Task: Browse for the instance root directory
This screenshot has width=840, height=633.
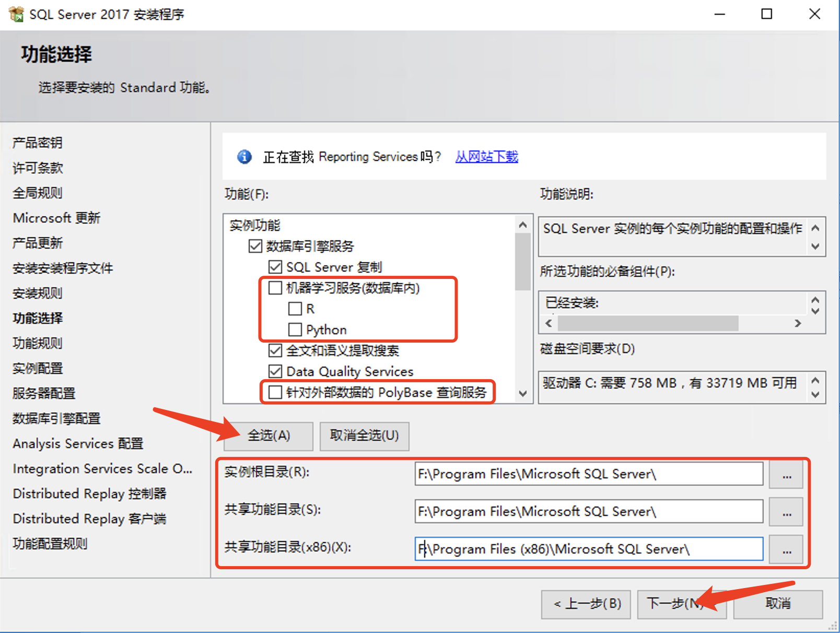Action: click(x=786, y=474)
